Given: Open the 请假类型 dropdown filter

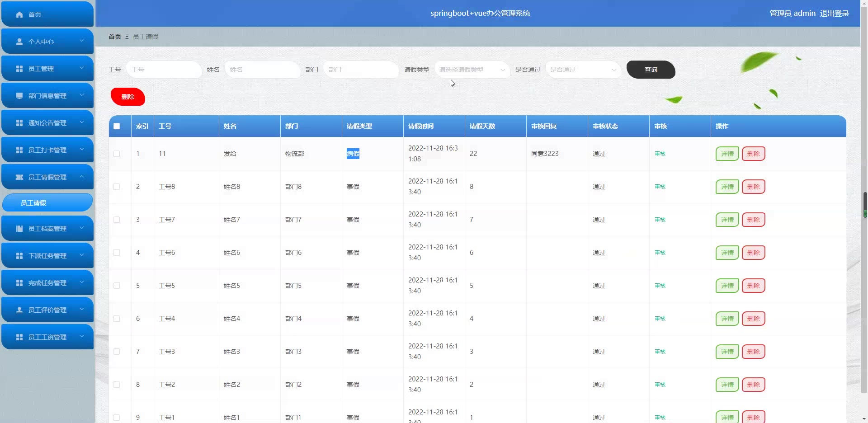Looking at the screenshot, I should tap(472, 70).
